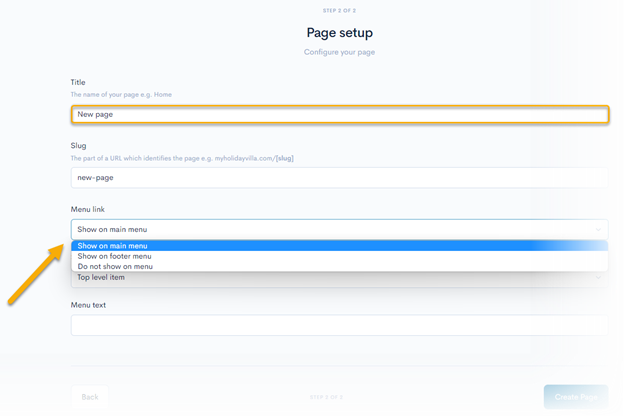Click the Title input containing "New page"

coord(339,115)
